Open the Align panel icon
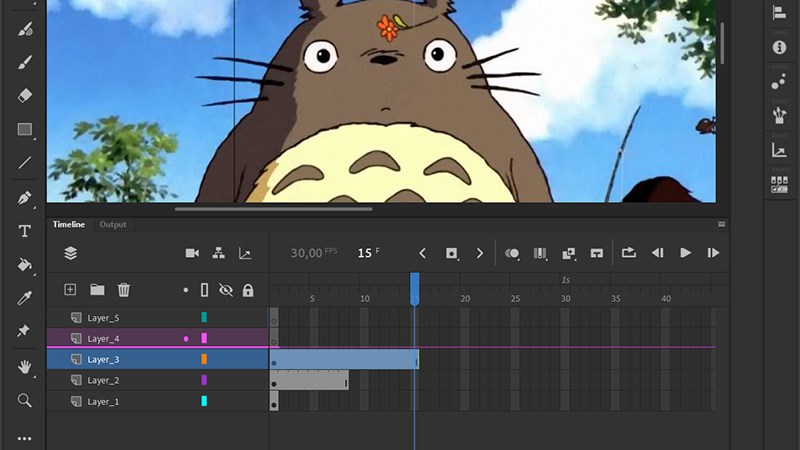800x450 pixels. tap(779, 13)
